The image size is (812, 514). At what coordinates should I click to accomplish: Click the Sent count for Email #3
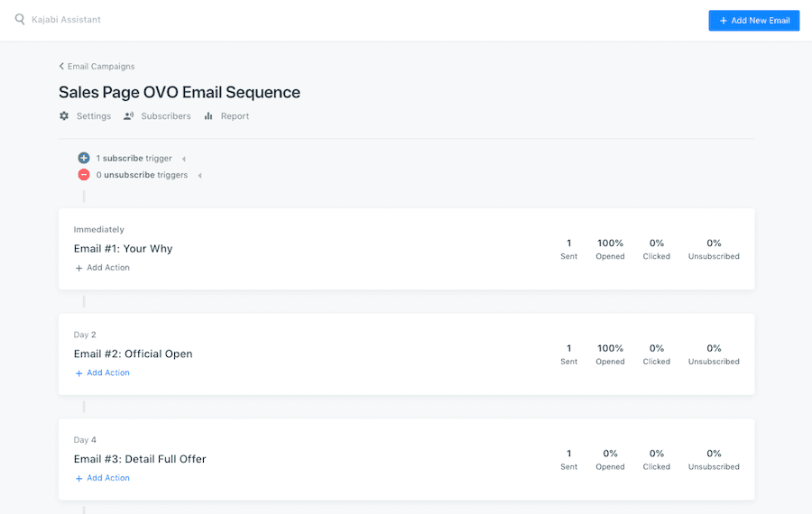click(568, 459)
